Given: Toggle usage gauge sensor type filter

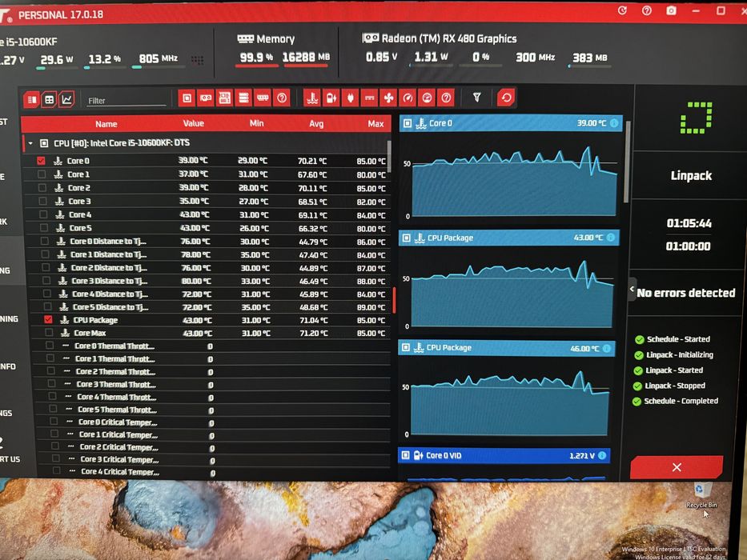Looking at the screenshot, I should [x=427, y=98].
